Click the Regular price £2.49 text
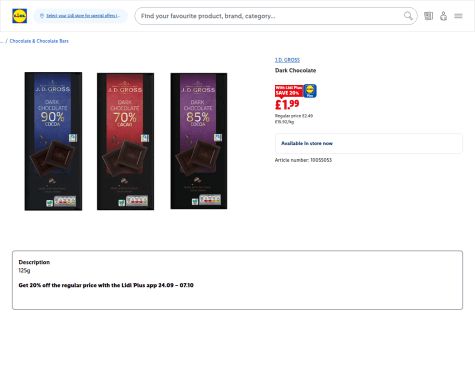Image resolution: width=475 pixels, height=380 pixels. tap(294, 116)
